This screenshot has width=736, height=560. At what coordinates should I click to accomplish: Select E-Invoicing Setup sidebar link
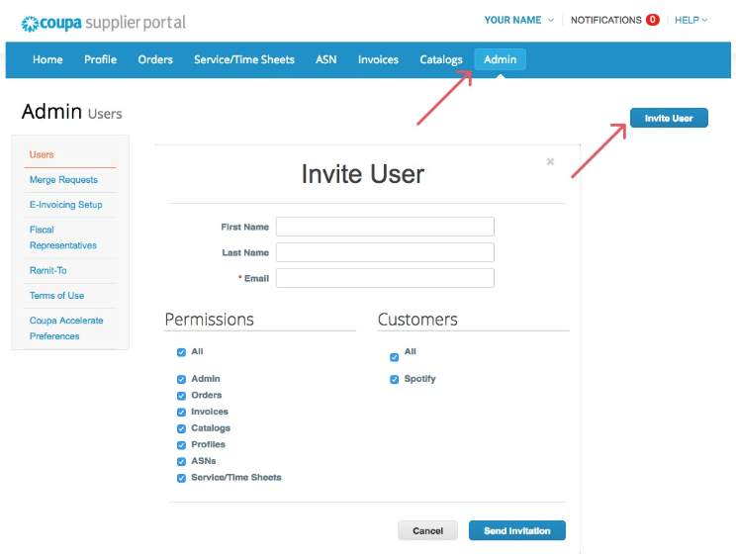coord(66,205)
